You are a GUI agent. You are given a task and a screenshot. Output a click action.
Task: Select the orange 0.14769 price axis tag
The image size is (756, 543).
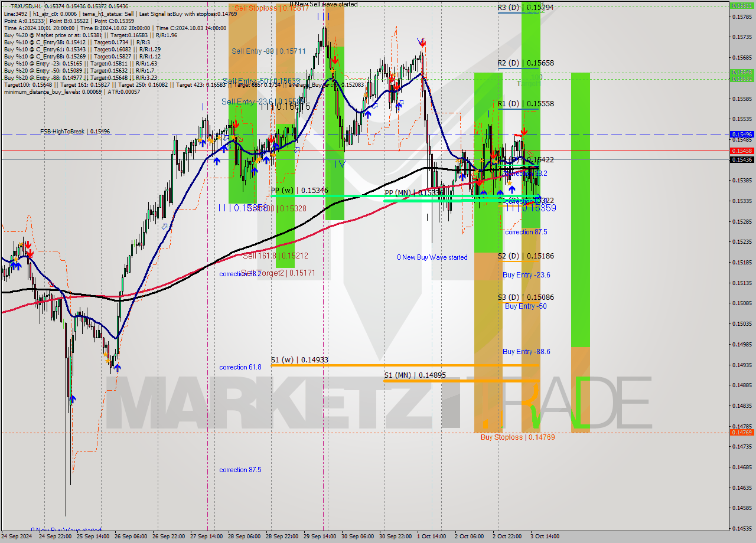coord(742,433)
